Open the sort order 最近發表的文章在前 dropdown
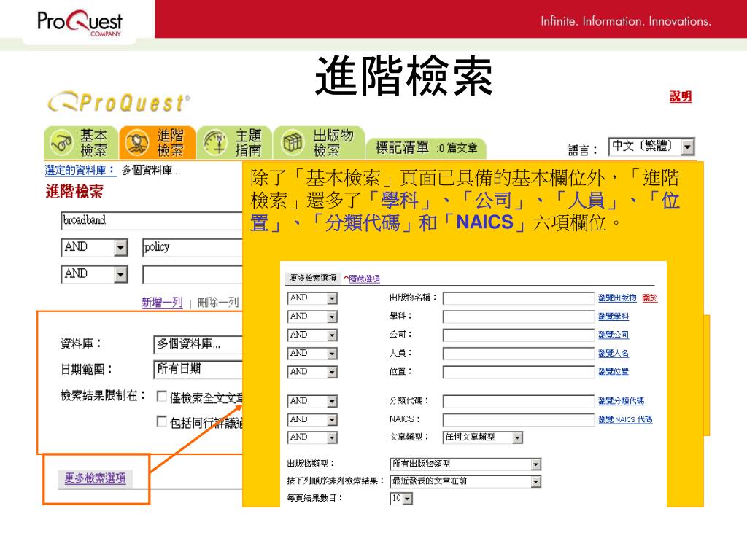Image resolution: width=747 pixels, height=560 pixels. (x=465, y=481)
